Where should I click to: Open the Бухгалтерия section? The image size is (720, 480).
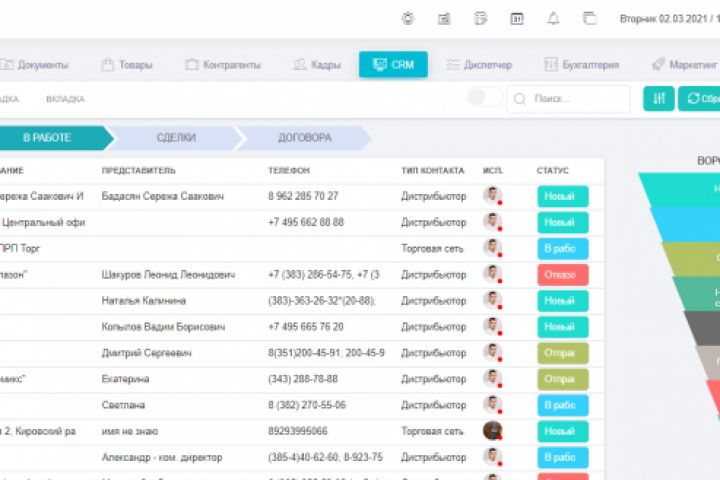click(582, 65)
